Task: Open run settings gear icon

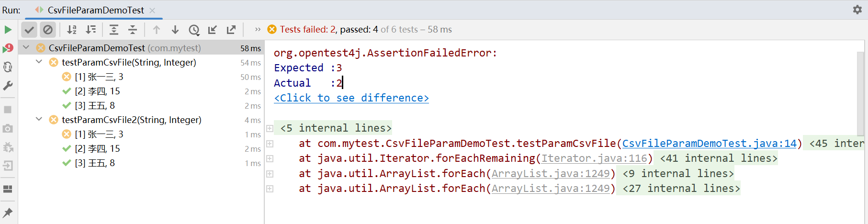Action: click(857, 10)
